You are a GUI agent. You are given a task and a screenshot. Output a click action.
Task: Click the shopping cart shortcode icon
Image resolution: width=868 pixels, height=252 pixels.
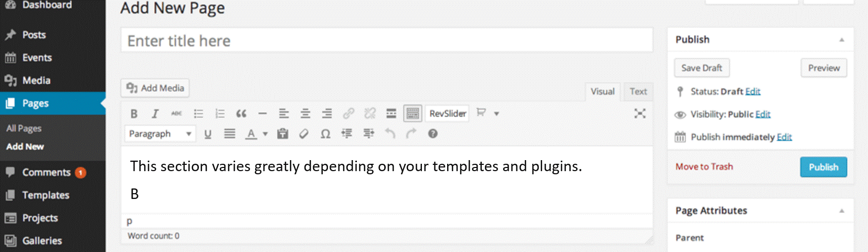tap(481, 112)
